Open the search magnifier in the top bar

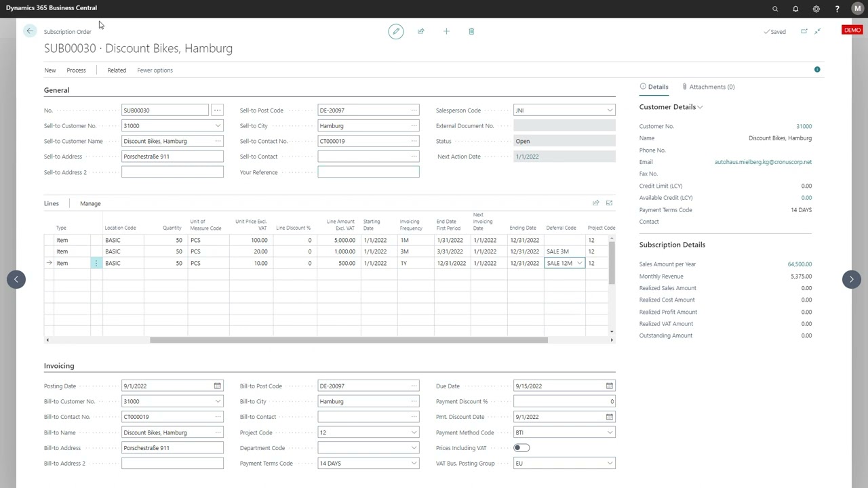coord(775,9)
